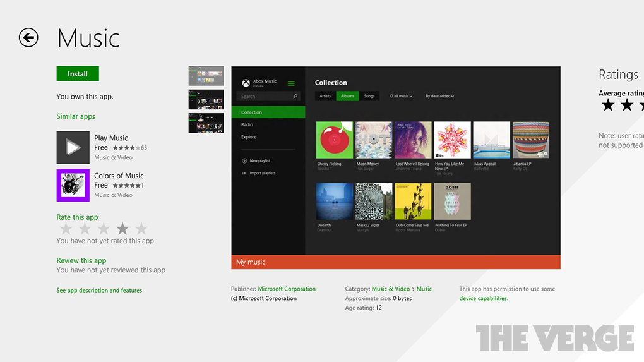Open the Cherry Picking album cover

pyautogui.click(x=335, y=140)
